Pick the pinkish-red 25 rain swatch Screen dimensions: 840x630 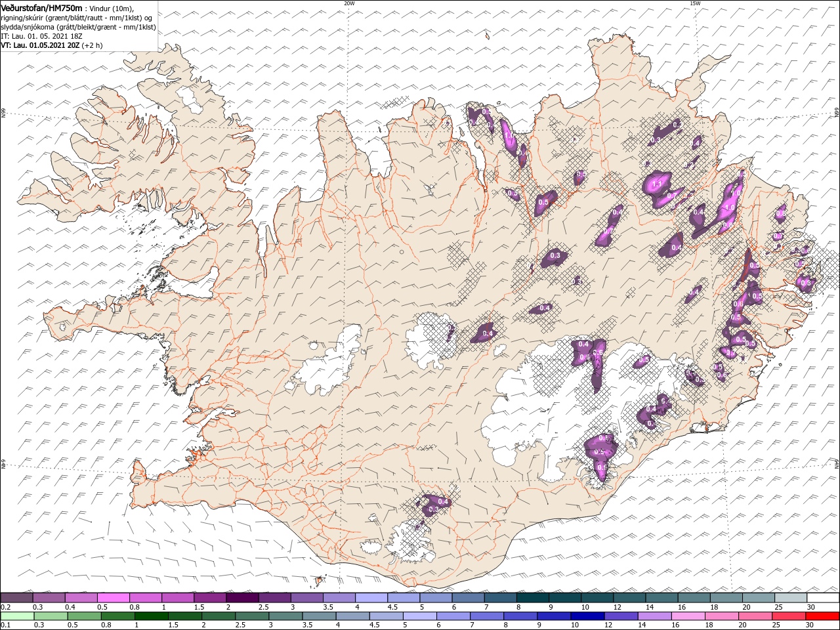click(x=789, y=616)
